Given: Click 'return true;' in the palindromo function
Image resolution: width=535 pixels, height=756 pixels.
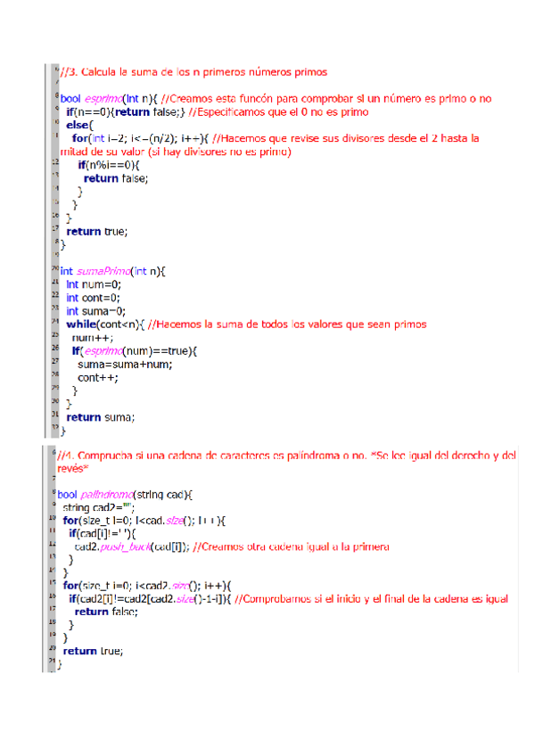Looking at the screenshot, I should click(x=93, y=652).
